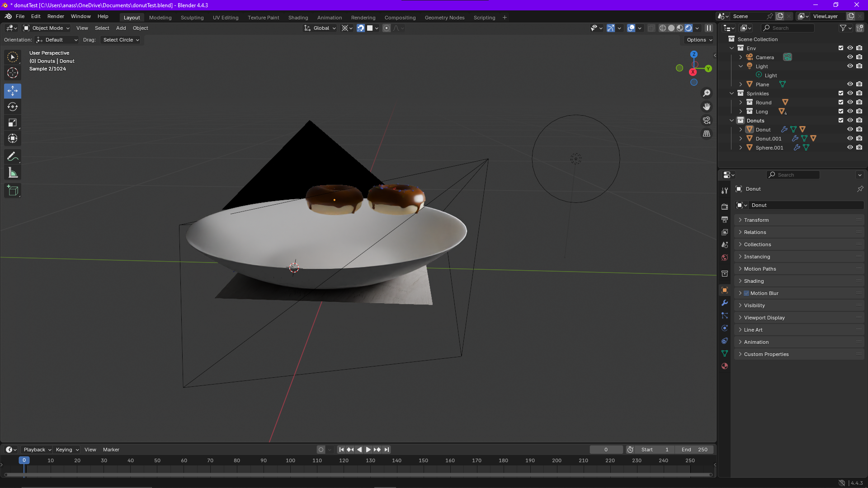Open the View Layer properties tab

[725, 232]
